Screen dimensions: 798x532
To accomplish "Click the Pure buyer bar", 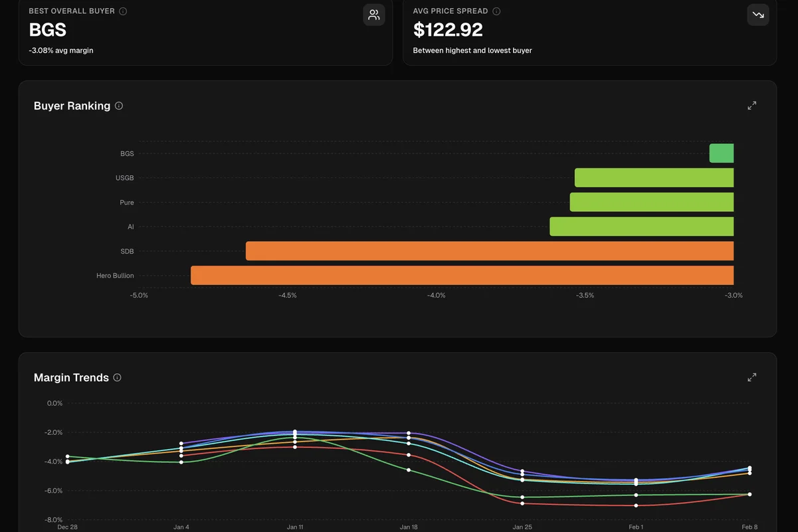I will (651, 203).
